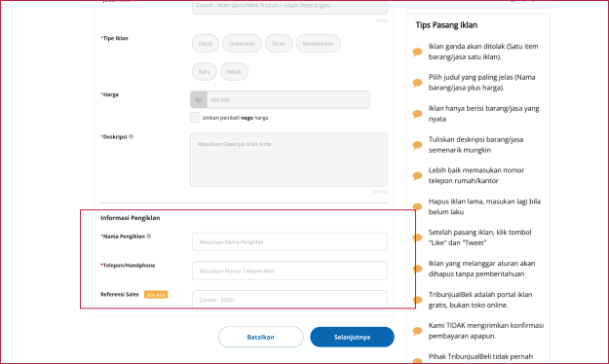
Task: Click the bubble icon next to 'Pilih judul yang paling jelas'
Action: point(417,83)
